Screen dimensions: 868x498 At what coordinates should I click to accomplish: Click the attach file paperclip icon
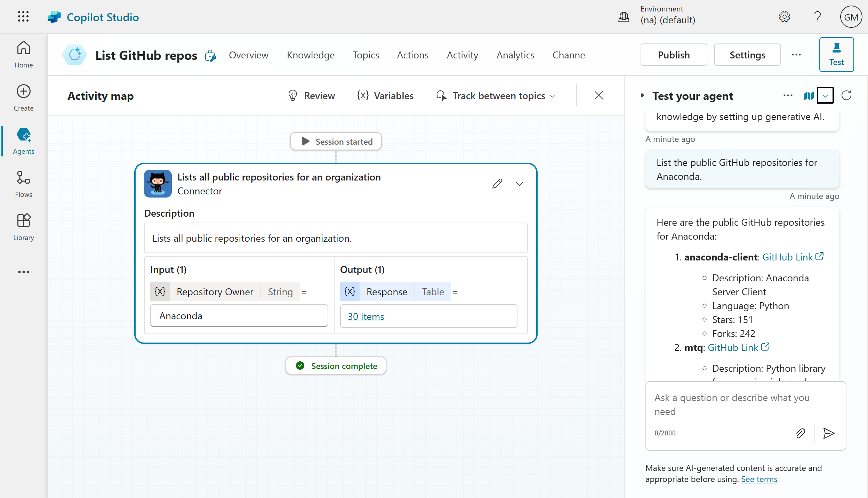(x=800, y=433)
